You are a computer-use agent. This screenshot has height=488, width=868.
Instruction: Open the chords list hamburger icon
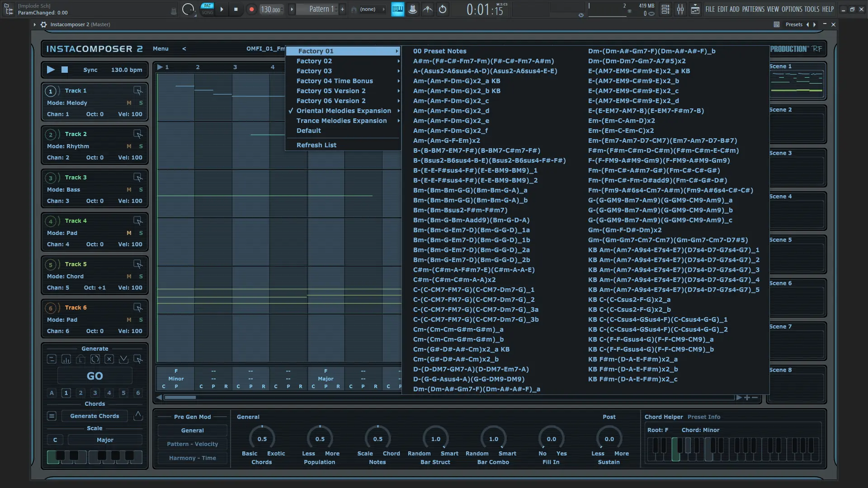(52, 416)
